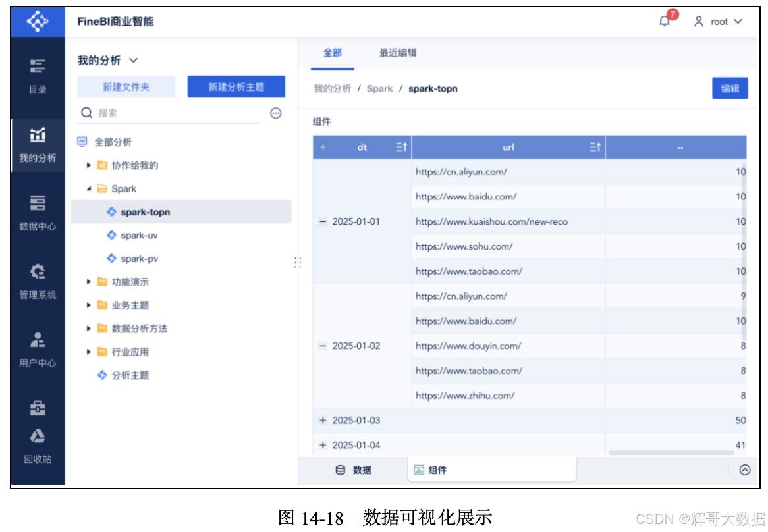Click the 组件 chart icon in bottom bar

point(419,470)
